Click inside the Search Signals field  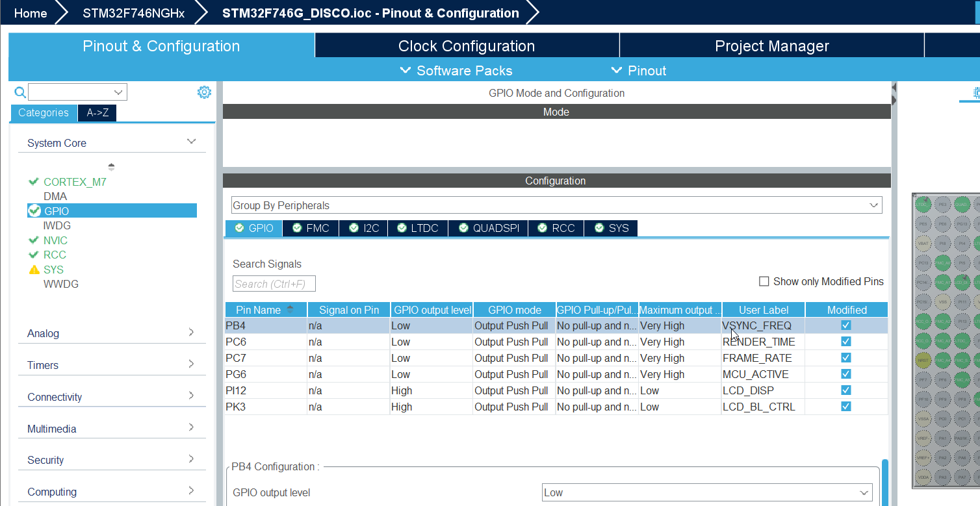click(x=274, y=283)
